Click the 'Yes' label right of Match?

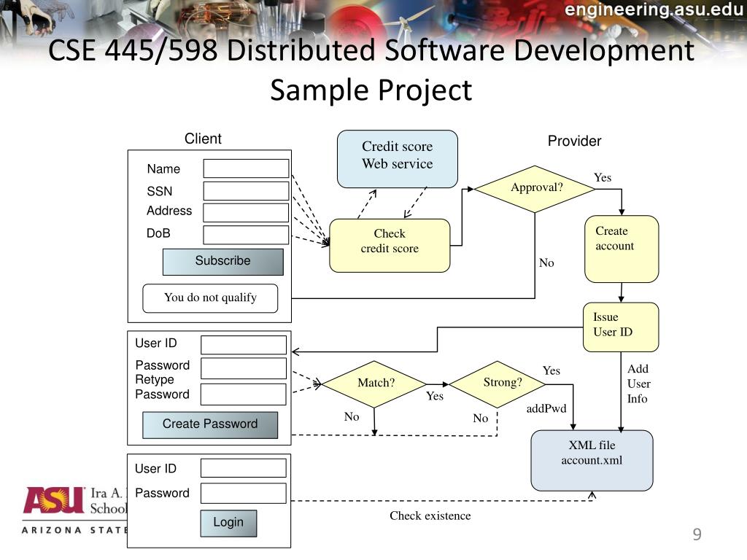[x=435, y=396]
